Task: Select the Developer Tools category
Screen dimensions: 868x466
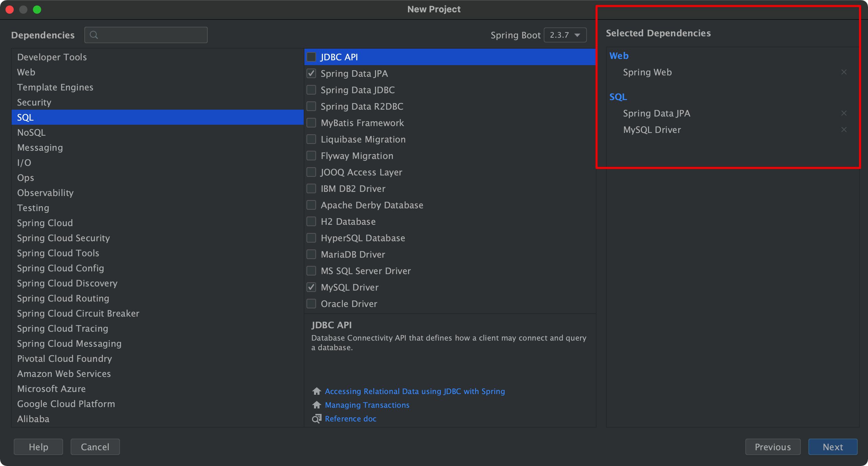Action: tap(52, 57)
